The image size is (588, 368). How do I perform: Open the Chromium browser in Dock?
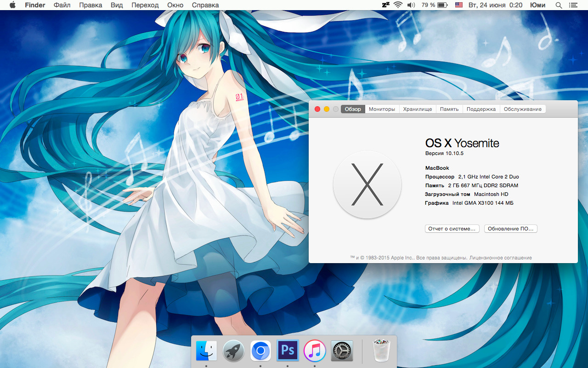point(260,351)
